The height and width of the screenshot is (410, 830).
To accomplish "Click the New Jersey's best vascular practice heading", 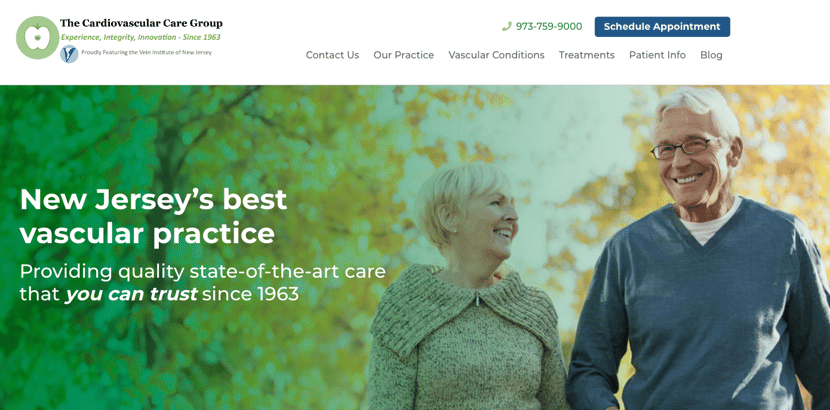I will click(154, 216).
